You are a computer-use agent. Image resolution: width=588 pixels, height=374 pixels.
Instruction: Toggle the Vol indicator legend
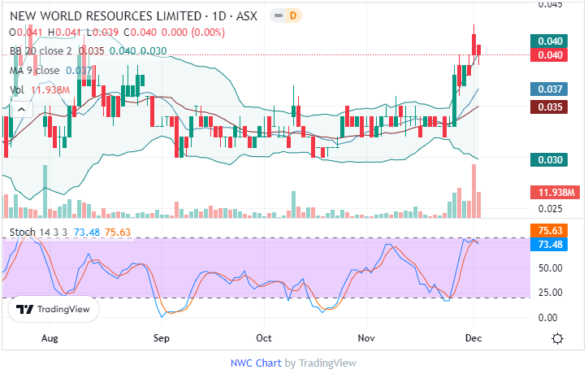point(17,89)
